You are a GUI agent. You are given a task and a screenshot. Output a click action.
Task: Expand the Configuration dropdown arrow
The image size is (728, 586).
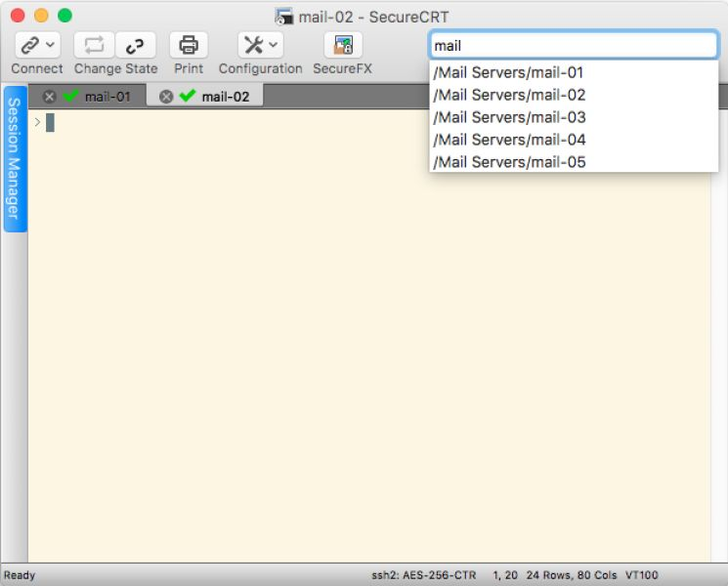point(274,45)
